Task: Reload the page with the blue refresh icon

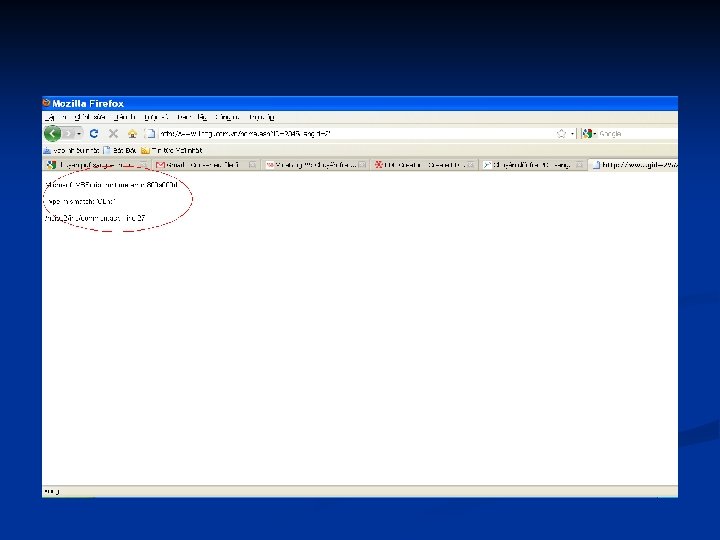Action: tap(94, 134)
